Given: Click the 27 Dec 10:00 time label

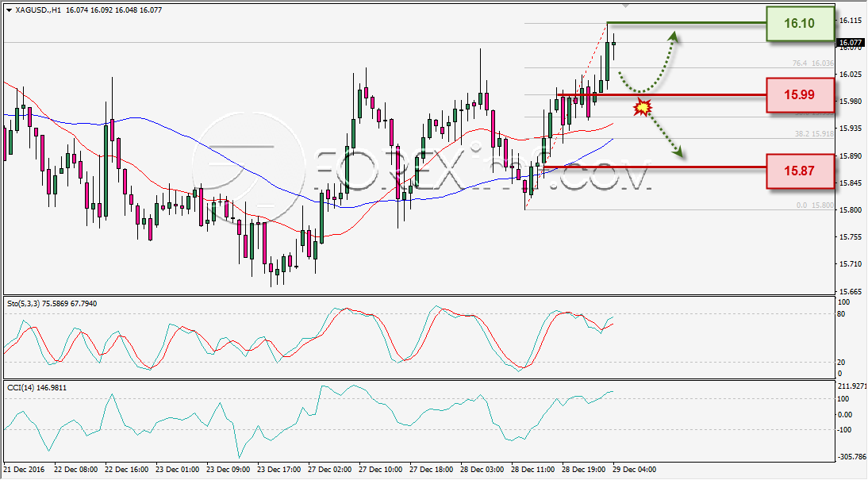Looking at the screenshot, I should tap(380, 470).
